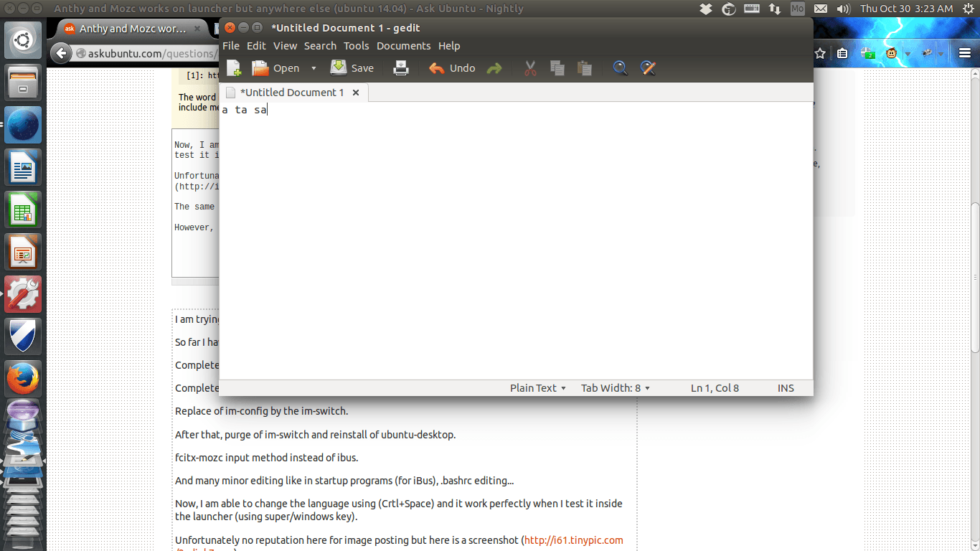Click the Dropbox indicator in top panel
980x551 pixels.
pos(706,9)
